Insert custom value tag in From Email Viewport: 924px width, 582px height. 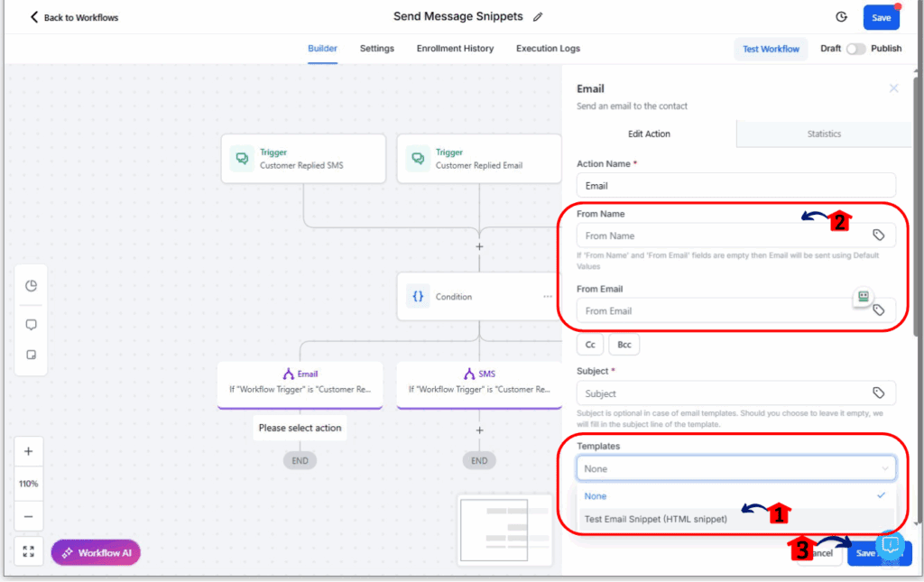tap(878, 309)
